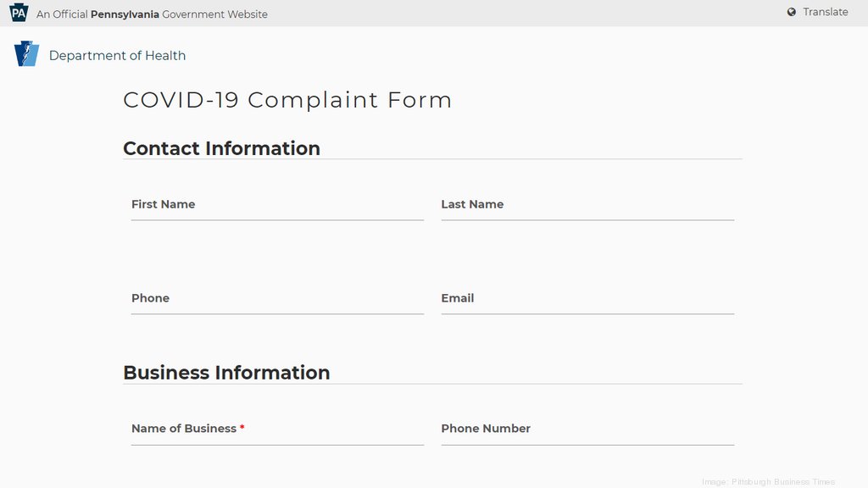Click the Business Information section heading
Viewport: 868px width, 488px height.
pos(226,373)
